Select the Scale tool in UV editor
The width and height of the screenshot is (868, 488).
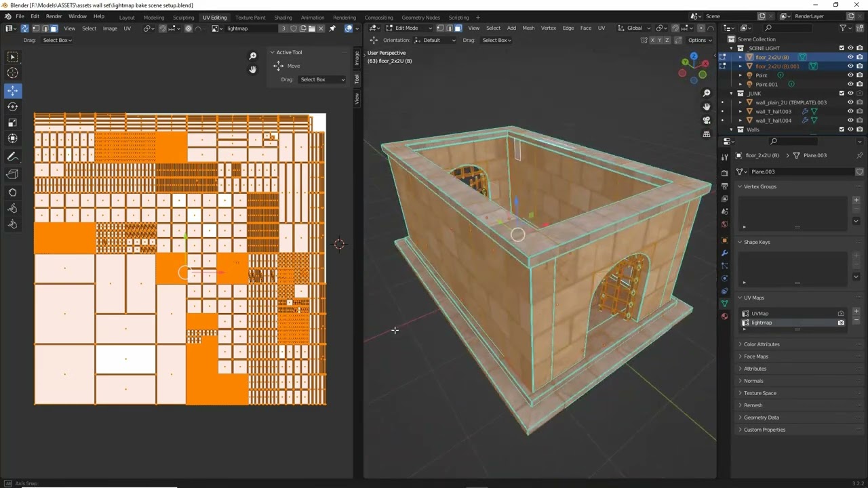tap(13, 123)
